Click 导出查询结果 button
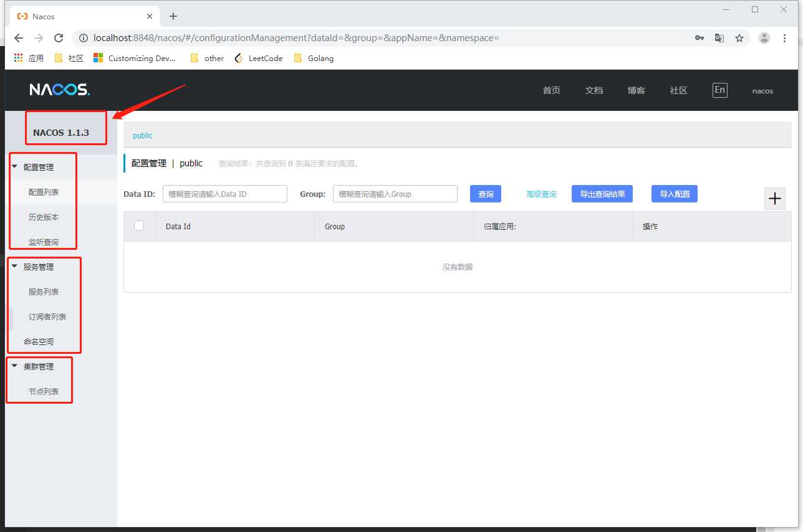 point(602,194)
